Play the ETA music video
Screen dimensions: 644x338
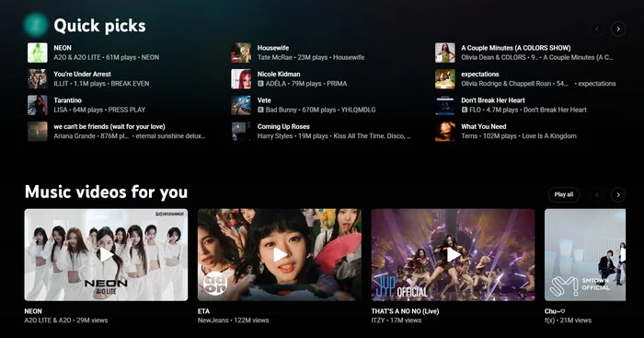[x=280, y=255]
